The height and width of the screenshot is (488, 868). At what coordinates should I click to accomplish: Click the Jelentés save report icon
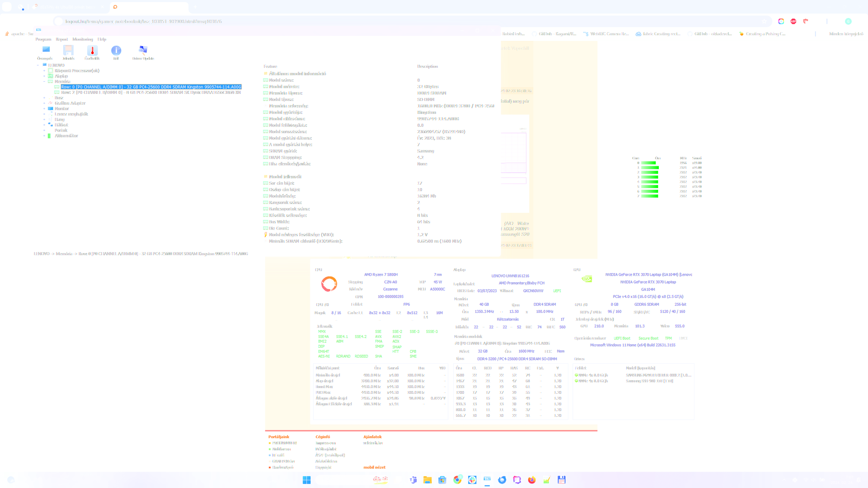click(x=68, y=52)
